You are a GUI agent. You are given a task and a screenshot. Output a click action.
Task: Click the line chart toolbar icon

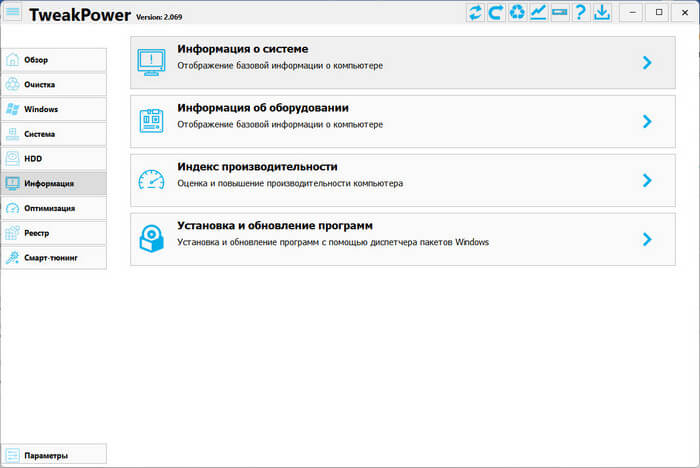[539, 13]
